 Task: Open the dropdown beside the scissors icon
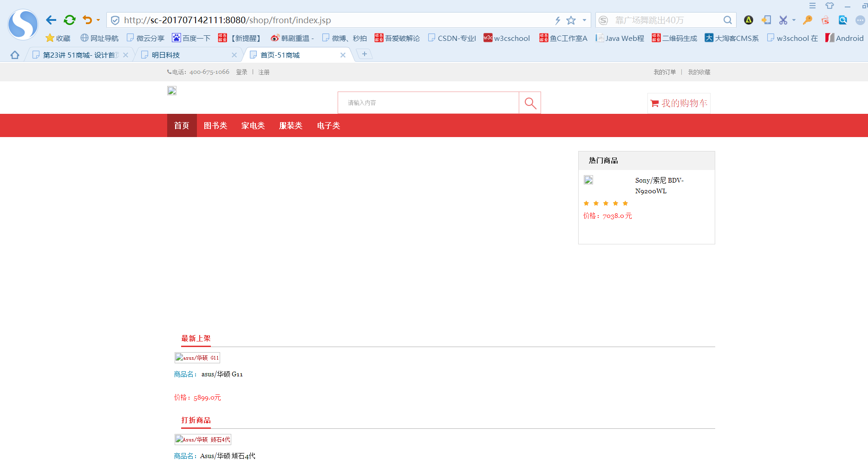click(x=794, y=20)
